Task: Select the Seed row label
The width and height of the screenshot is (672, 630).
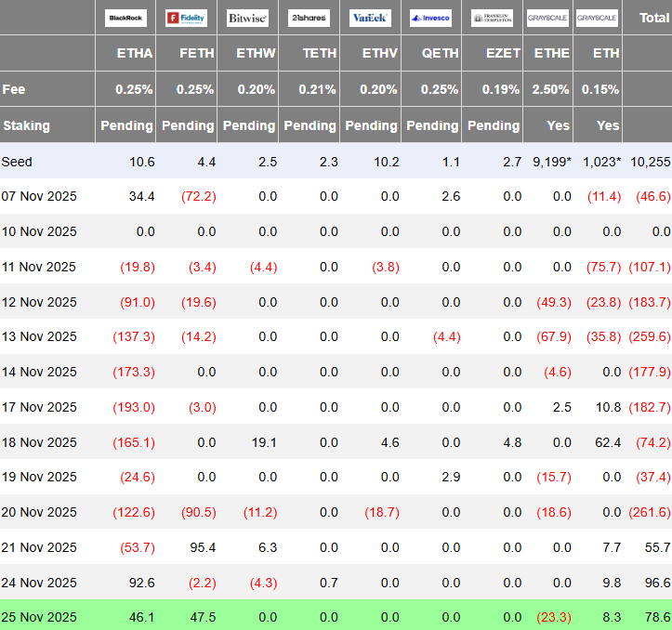Action: [17, 162]
